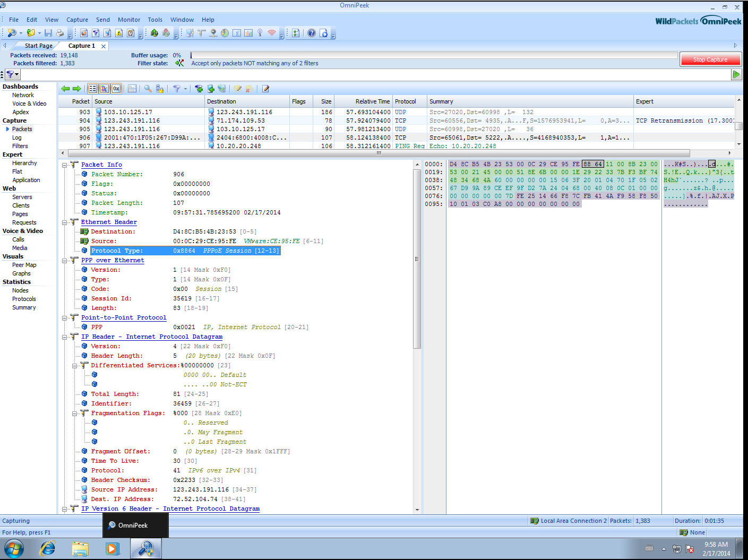Click the red wireless signal icon
Image resolution: width=748 pixels, height=560 pixels.
(272, 33)
